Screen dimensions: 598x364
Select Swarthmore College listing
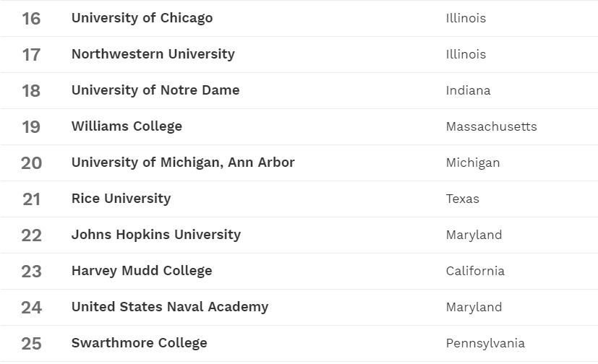pos(139,343)
